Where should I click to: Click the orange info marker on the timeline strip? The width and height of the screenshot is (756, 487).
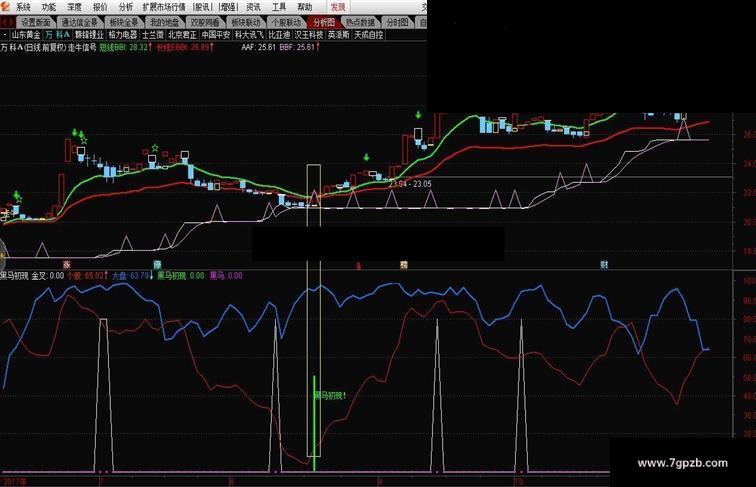(404, 264)
